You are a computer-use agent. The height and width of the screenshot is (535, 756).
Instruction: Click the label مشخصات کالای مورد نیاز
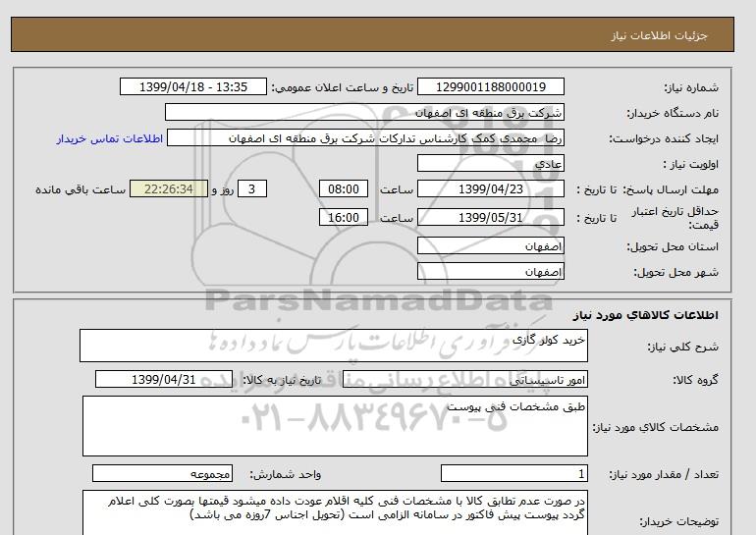(655, 427)
